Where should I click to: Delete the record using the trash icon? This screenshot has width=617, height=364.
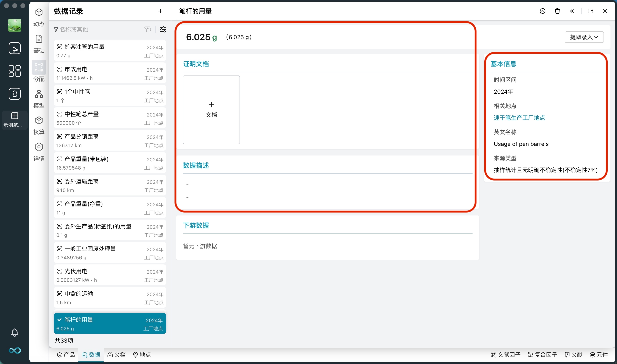coord(557,11)
